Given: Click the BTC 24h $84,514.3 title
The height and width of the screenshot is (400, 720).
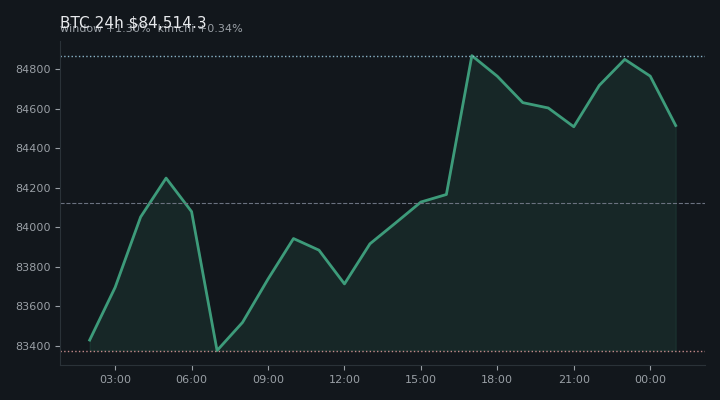Looking at the screenshot, I should click(133, 22).
